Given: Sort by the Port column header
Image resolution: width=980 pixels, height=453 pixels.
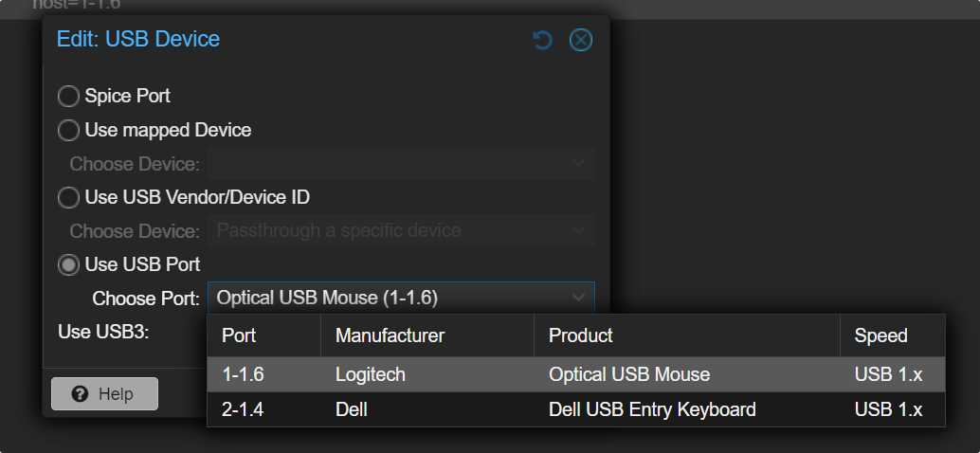Looking at the screenshot, I should pyautogui.click(x=239, y=335).
